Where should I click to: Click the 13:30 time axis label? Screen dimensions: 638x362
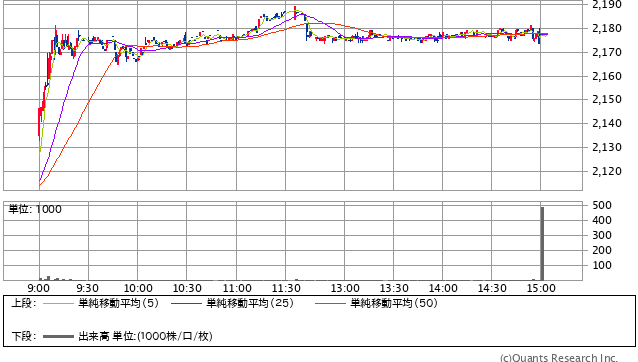point(394,288)
